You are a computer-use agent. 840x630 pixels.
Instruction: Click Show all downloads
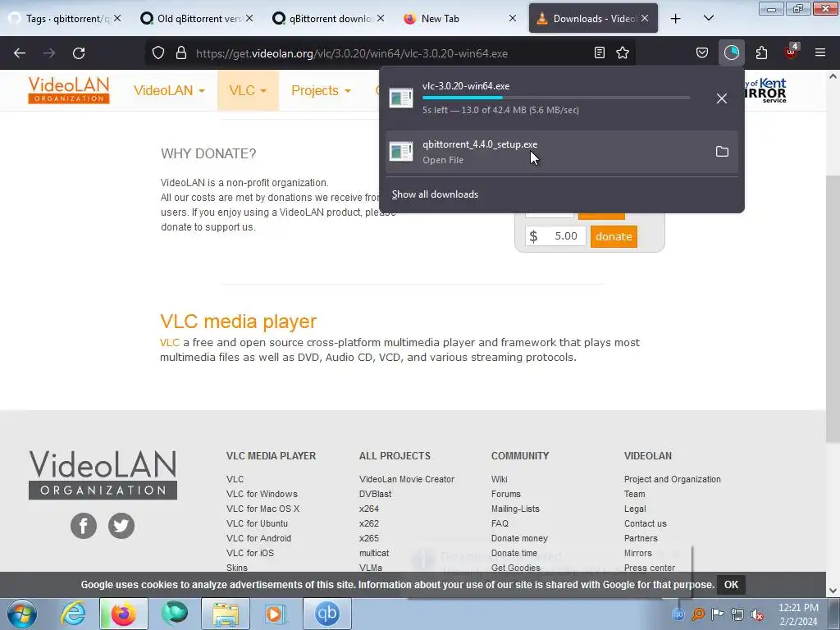pyautogui.click(x=435, y=194)
